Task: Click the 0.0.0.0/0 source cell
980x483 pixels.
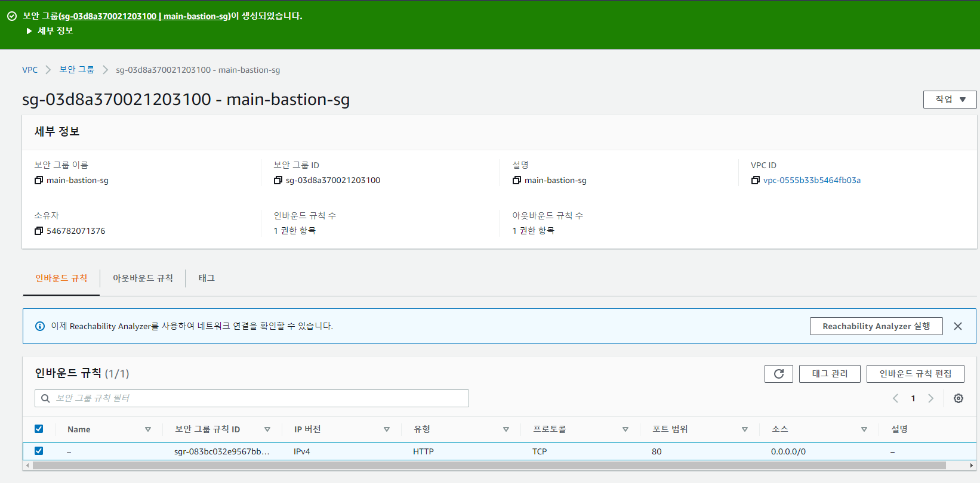Action: 788,451
